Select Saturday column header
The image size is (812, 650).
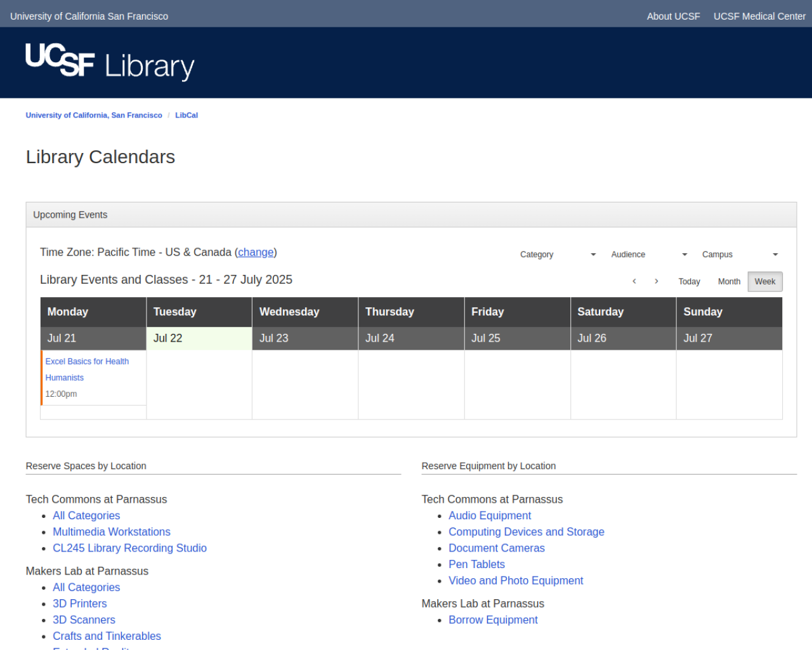[623, 312]
